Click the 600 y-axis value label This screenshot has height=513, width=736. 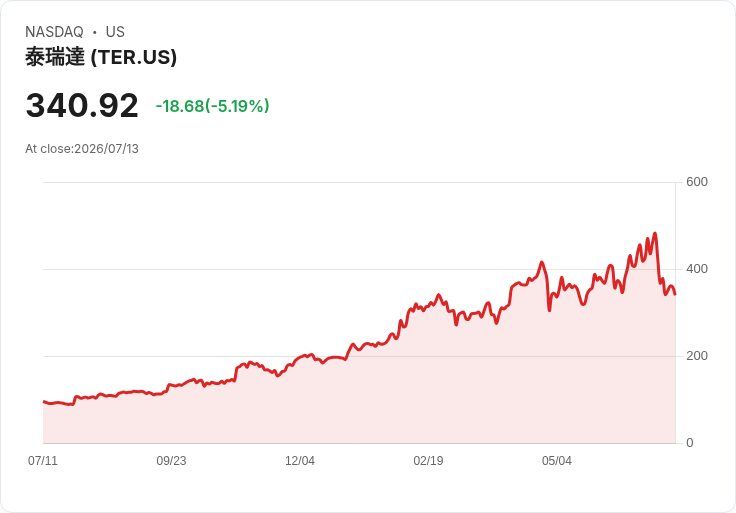coord(697,182)
